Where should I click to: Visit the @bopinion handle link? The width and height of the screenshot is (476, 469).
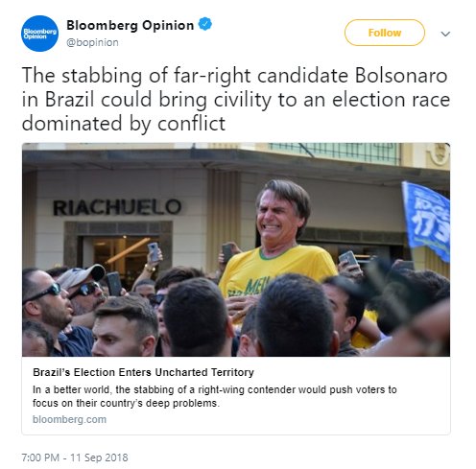tap(92, 42)
